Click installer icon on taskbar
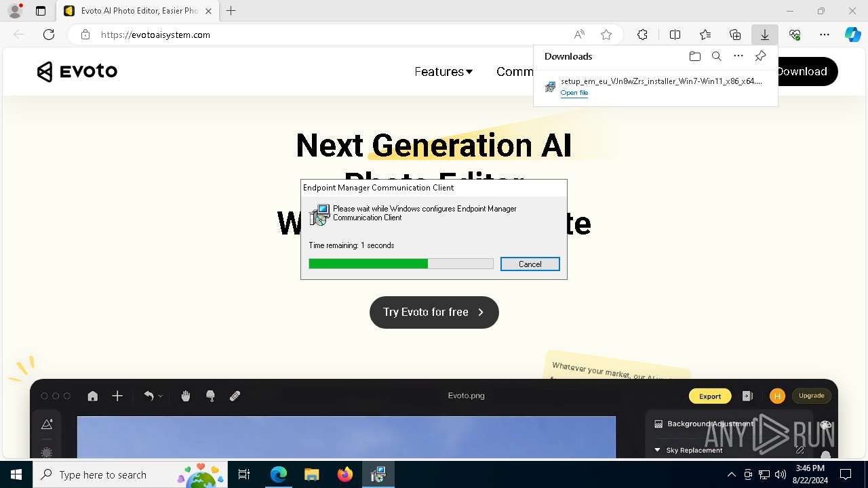Screen dimensions: 868x488 pyautogui.click(x=378, y=474)
